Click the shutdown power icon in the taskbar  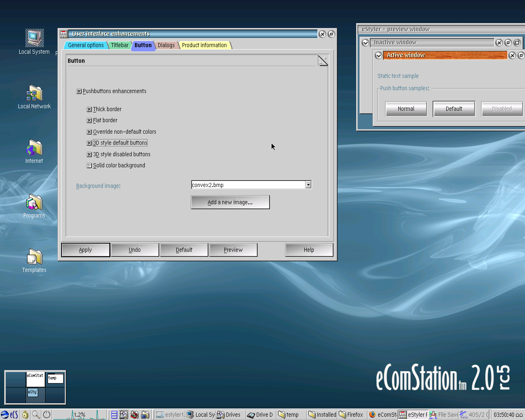point(47,415)
